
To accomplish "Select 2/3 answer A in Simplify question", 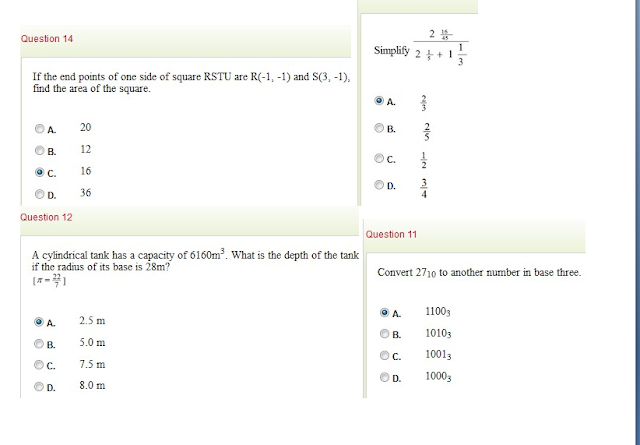I will click(x=379, y=100).
